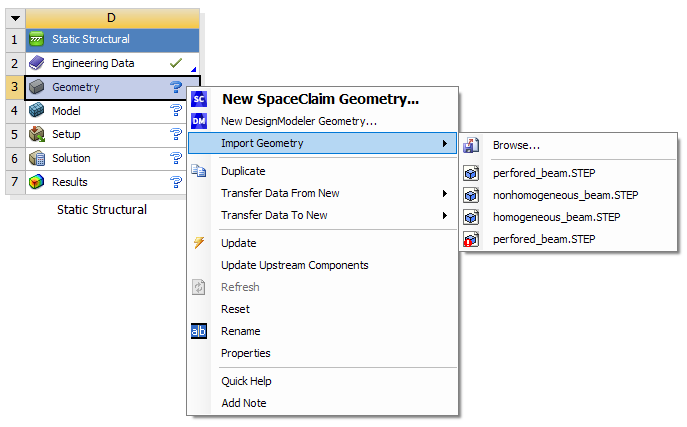This screenshot has height=427, width=687.
Task: Select Static Structural header cell
Action: tap(112, 39)
